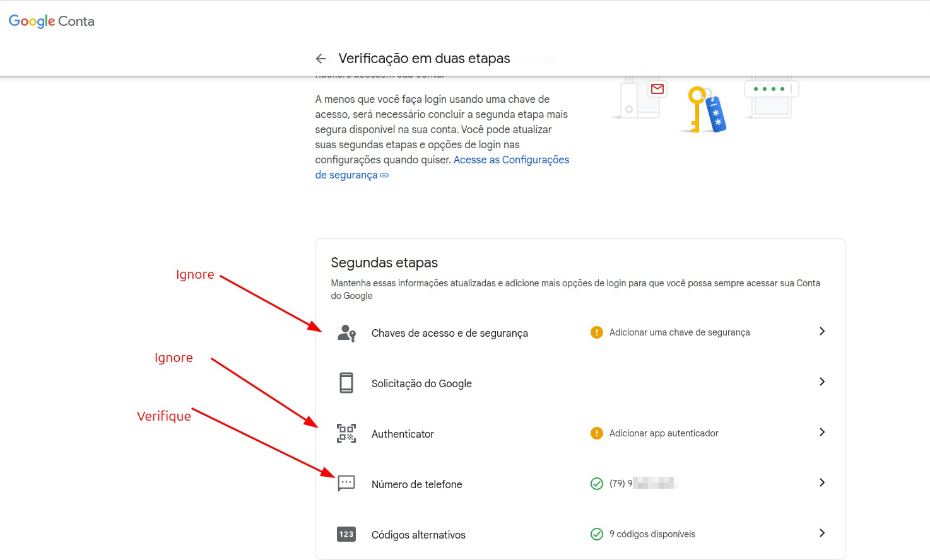Select the QR code Authenticator icon

pos(346,433)
